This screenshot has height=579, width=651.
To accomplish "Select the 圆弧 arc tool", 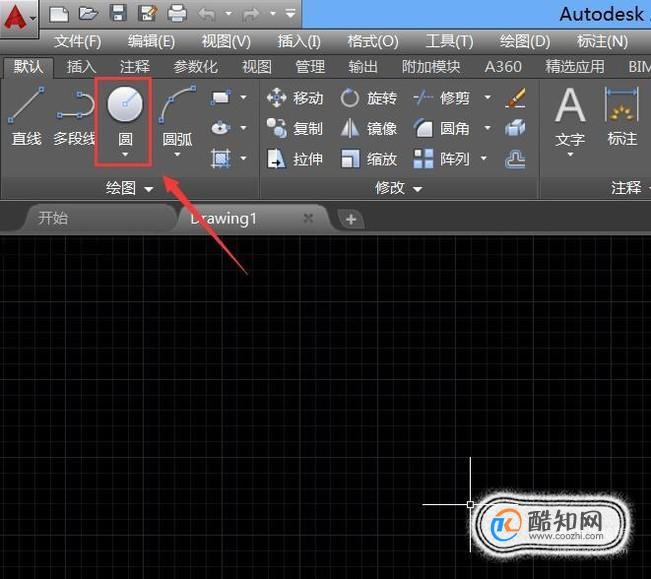I will click(x=177, y=117).
